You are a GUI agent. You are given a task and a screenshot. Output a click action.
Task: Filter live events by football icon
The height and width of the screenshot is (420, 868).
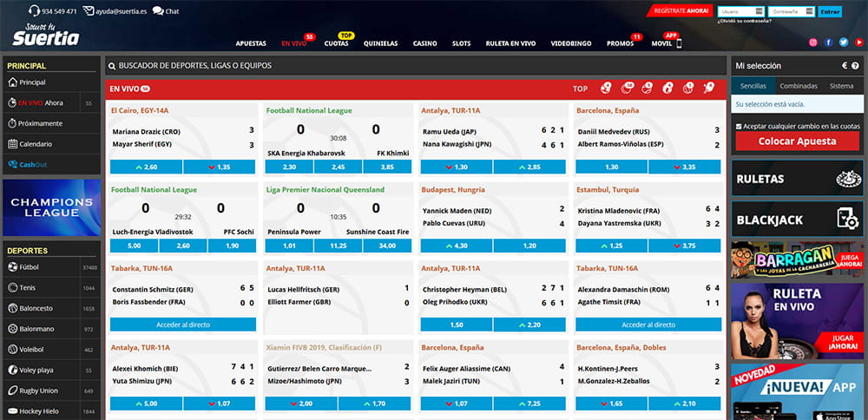pyautogui.click(x=606, y=88)
